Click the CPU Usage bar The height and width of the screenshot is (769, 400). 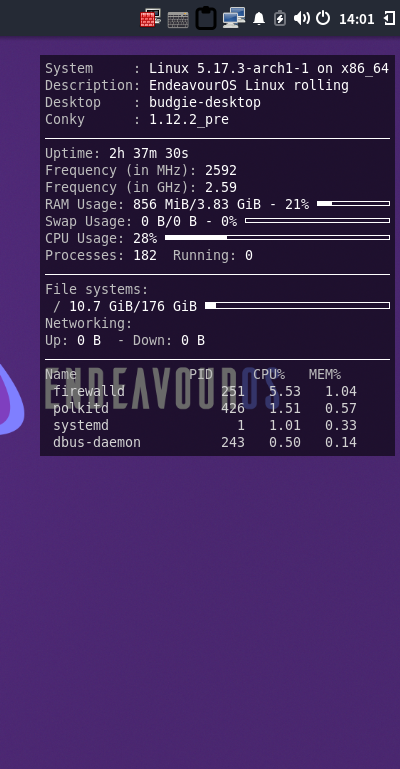277,237
